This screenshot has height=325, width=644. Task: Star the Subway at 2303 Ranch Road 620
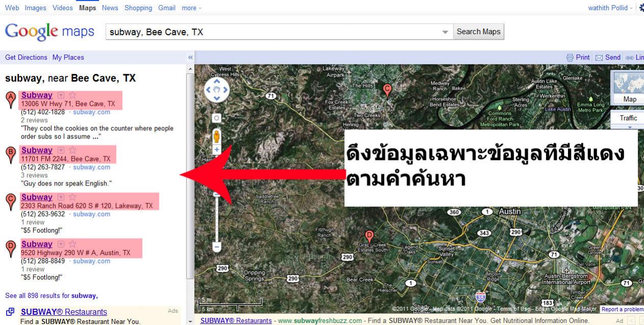pos(72,197)
